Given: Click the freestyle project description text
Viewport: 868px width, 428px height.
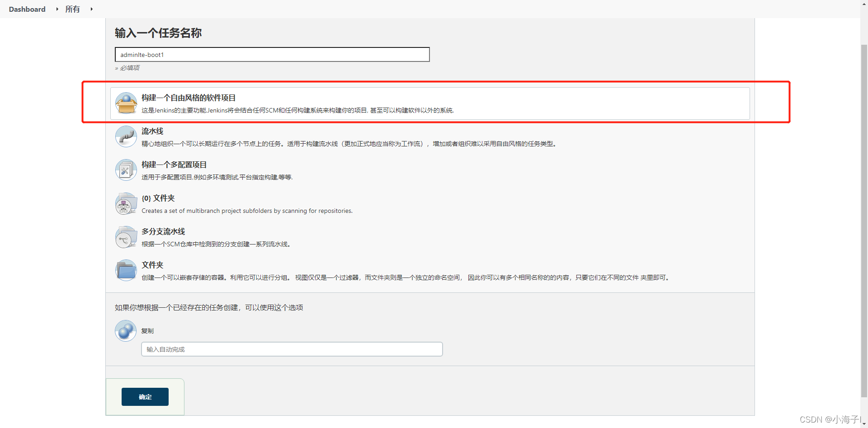Looking at the screenshot, I should tap(297, 110).
